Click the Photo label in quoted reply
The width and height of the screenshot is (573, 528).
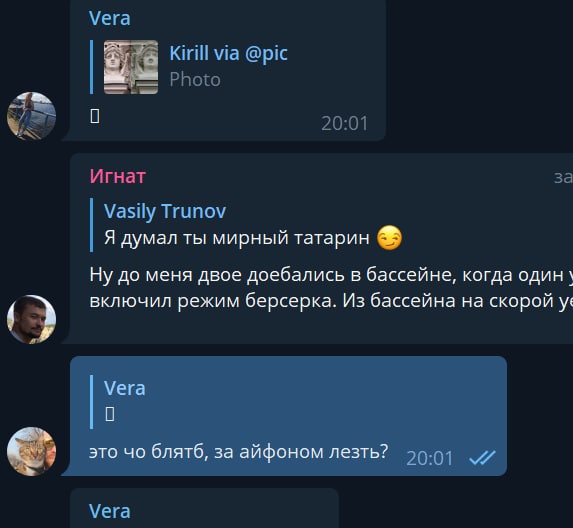[x=195, y=80]
